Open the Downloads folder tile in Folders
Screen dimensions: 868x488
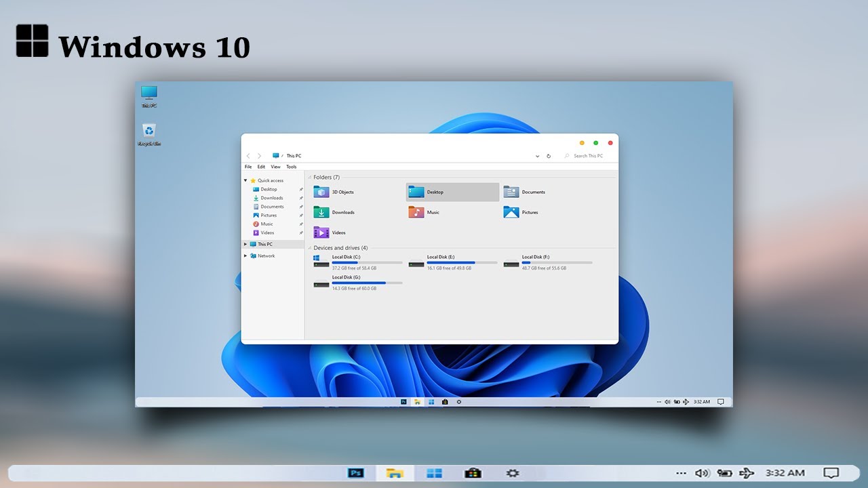pos(334,212)
